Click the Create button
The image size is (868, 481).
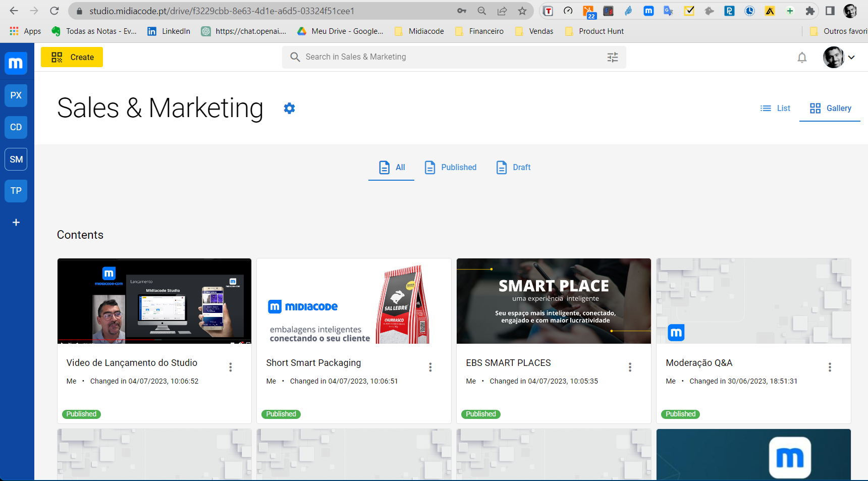pyautogui.click(x=72, y=57)
